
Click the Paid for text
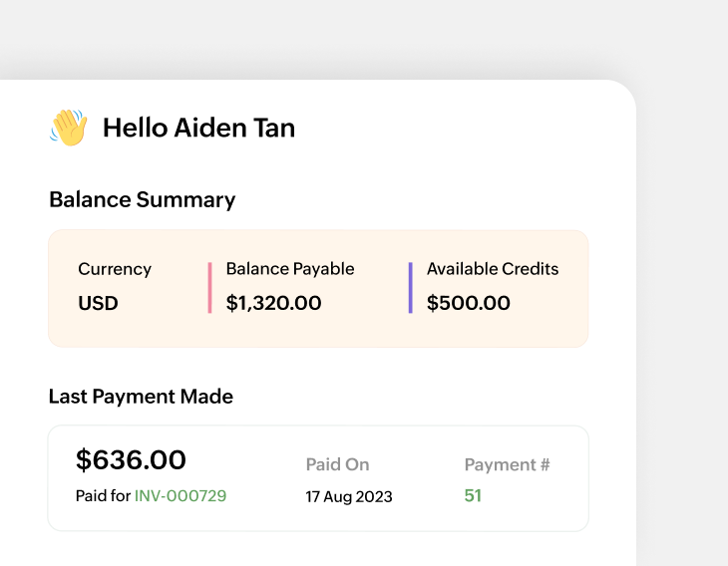[x=103, y=495]
